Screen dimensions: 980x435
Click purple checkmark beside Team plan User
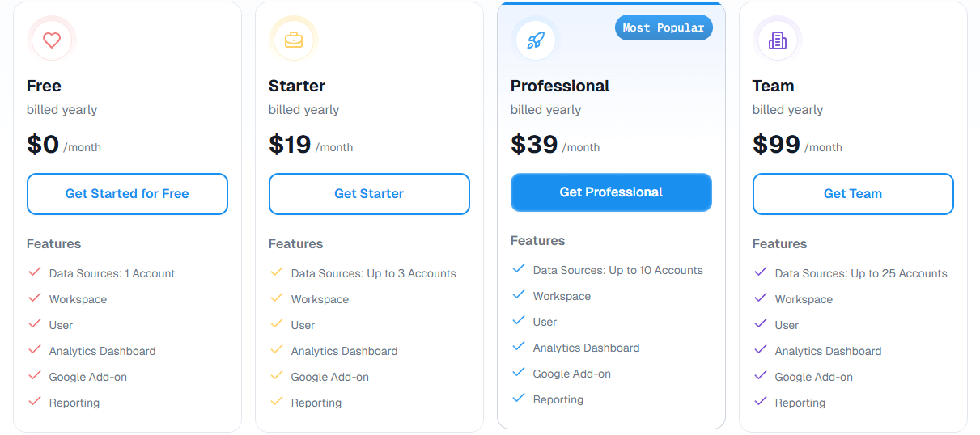761,324
